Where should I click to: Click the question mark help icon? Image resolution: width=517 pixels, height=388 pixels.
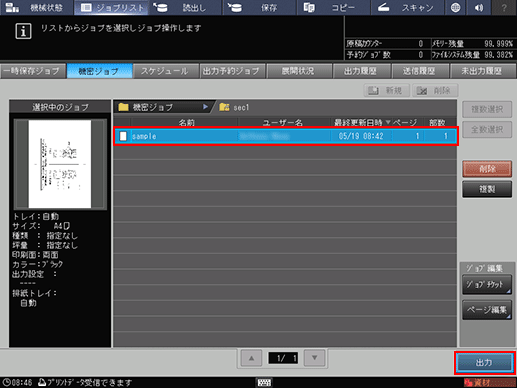pos(504,7)
